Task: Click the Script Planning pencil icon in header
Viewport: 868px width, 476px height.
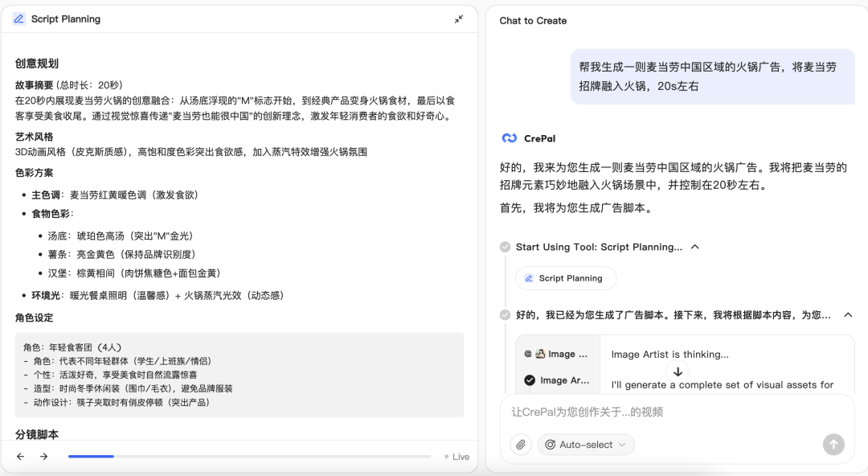Action: (x=18, y=18)
